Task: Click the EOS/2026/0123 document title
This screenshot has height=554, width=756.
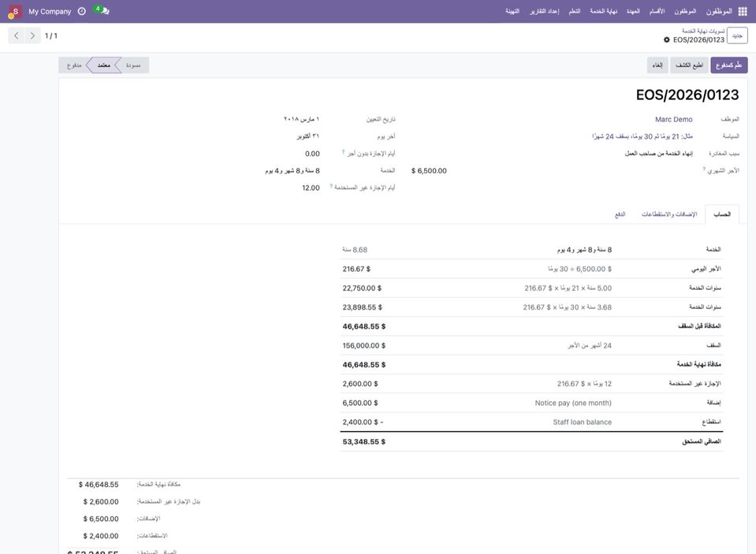Action: click(x=687, y=95)
